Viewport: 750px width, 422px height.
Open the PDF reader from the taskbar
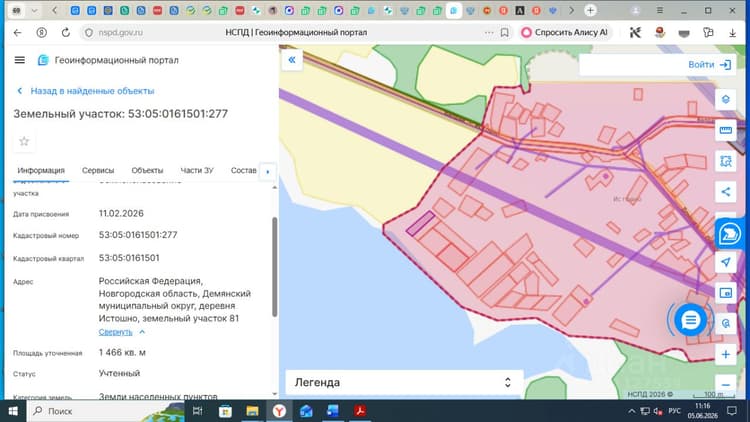tap(360, 411)
